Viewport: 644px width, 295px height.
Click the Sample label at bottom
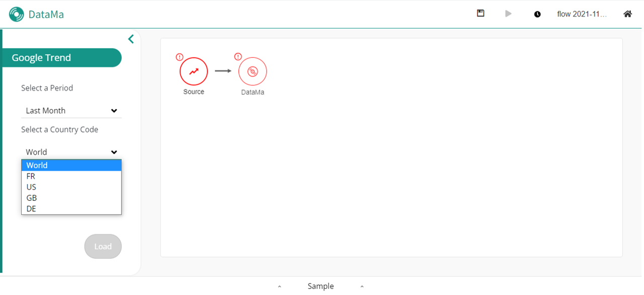pos(320,286)
